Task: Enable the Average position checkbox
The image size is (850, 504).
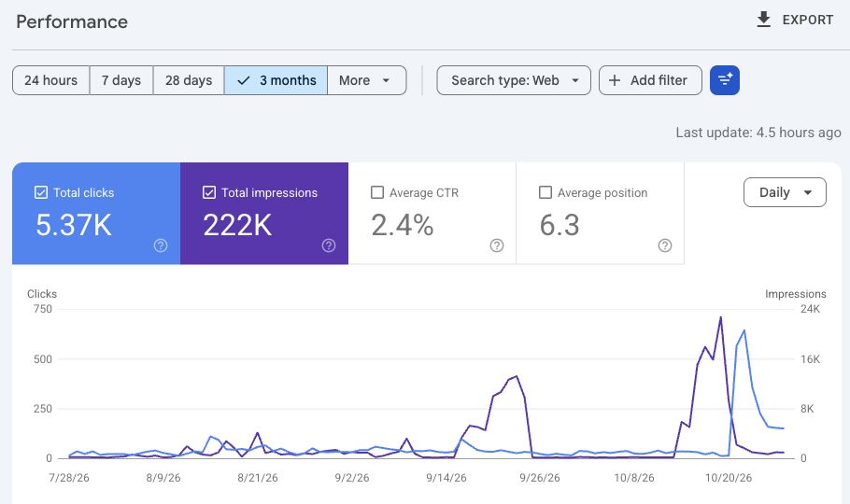Action: pyautogui.click(x=545, y=192)
